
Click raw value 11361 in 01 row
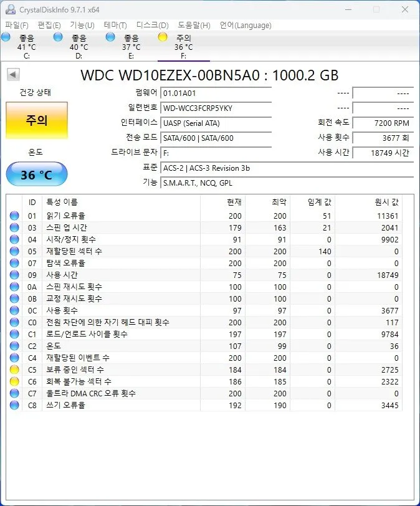[x=388, y=216]
